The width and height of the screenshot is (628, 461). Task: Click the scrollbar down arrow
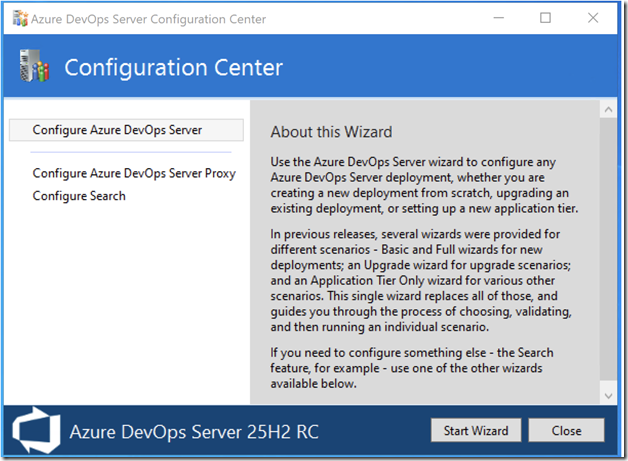click(x=609, y=398)
